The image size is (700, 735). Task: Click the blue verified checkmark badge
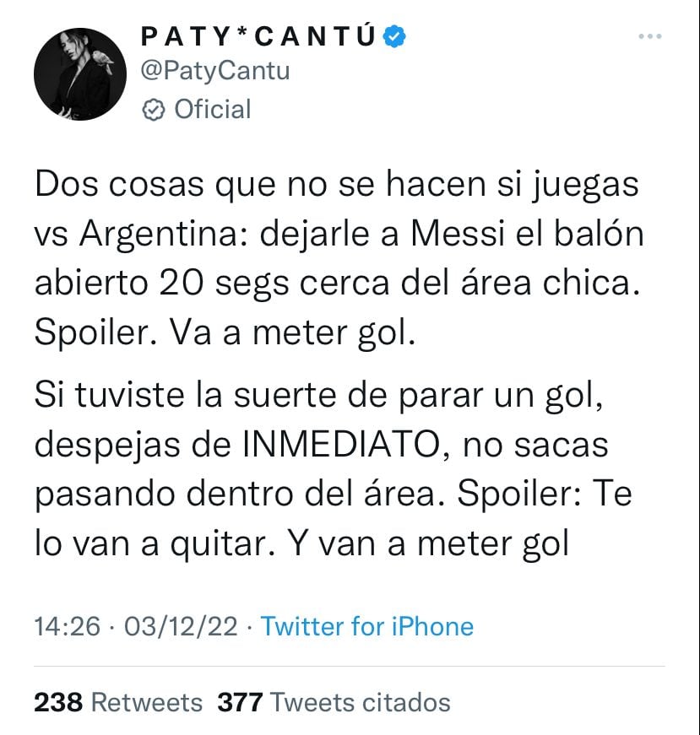(x=393, y=35)
